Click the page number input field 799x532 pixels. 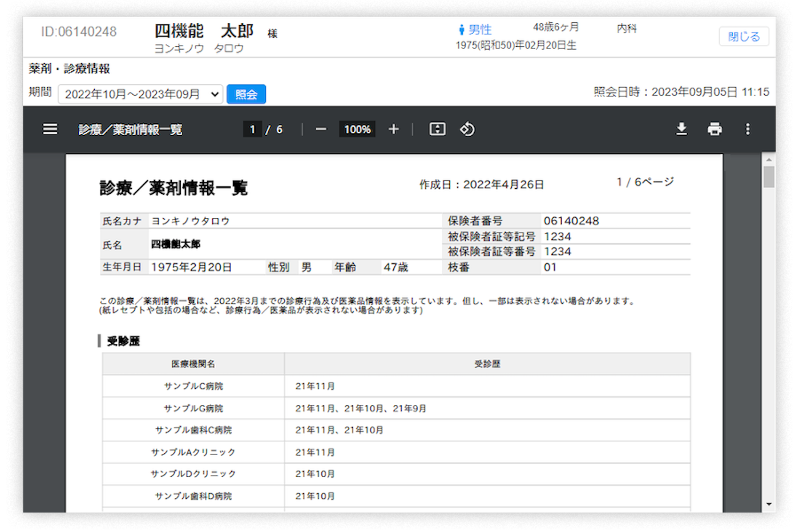point(252,129)
